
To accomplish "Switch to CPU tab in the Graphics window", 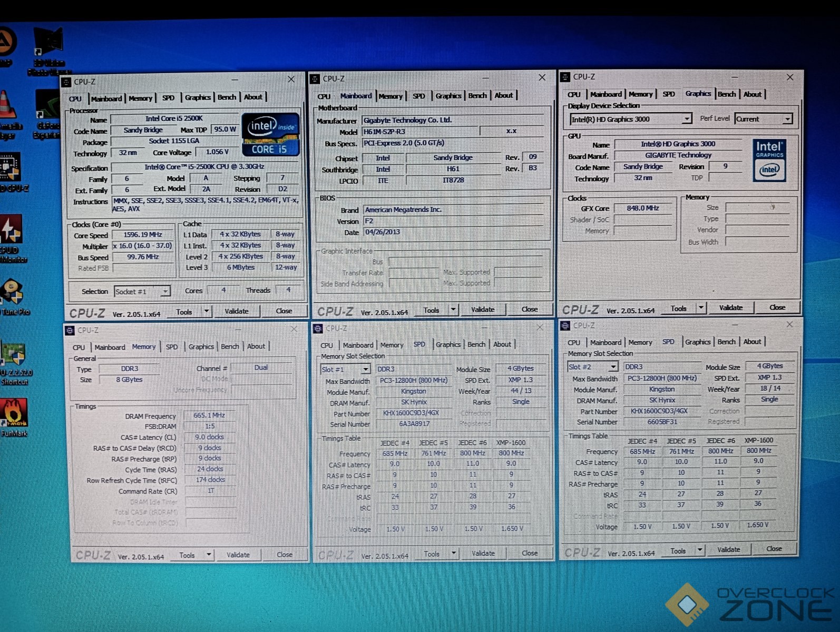I will pos(574,95).
